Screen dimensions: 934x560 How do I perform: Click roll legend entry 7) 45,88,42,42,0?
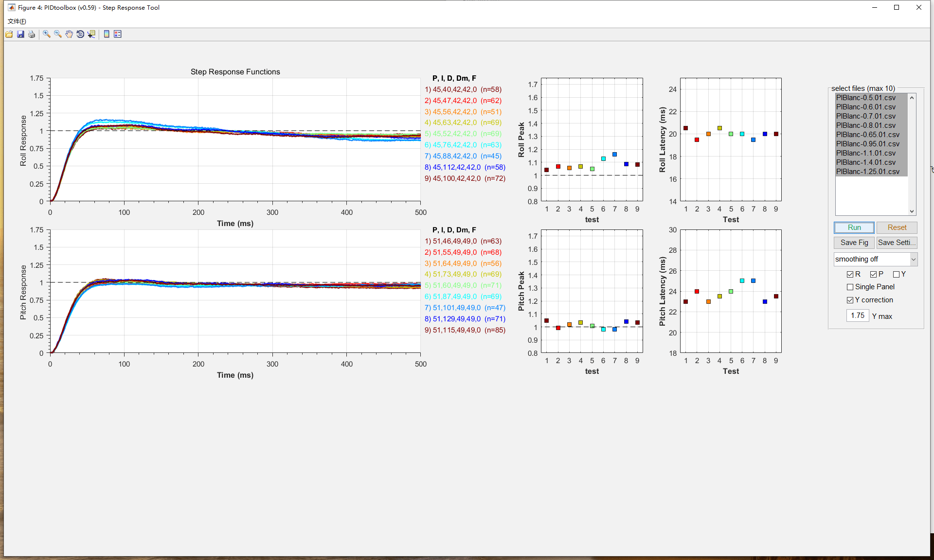[x=463, y=156]
